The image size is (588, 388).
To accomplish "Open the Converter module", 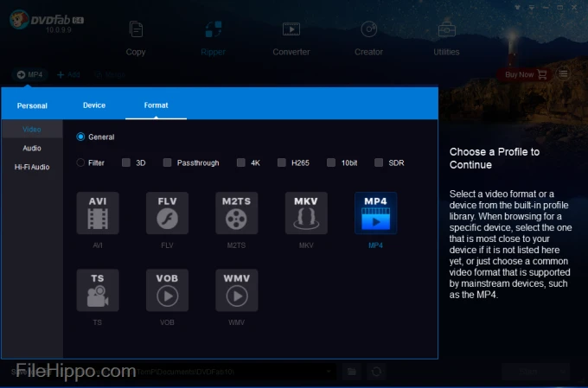I will [x=291, y=39].
